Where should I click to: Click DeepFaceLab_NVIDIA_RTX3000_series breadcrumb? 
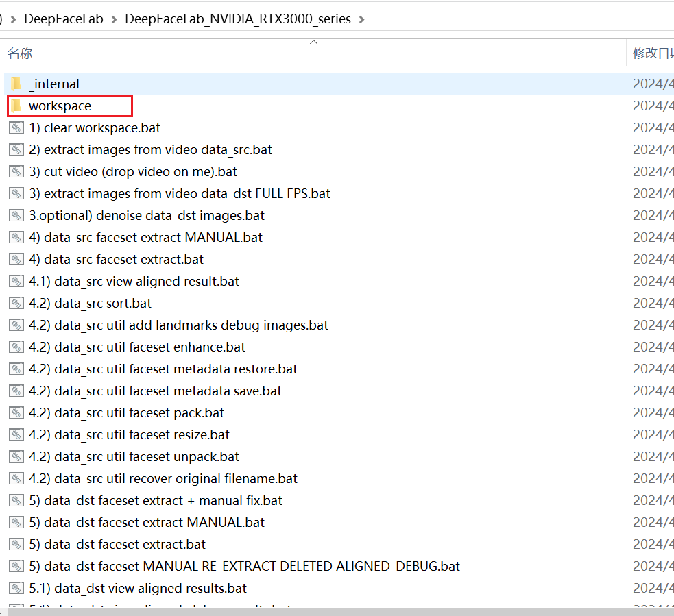[238, 19]
